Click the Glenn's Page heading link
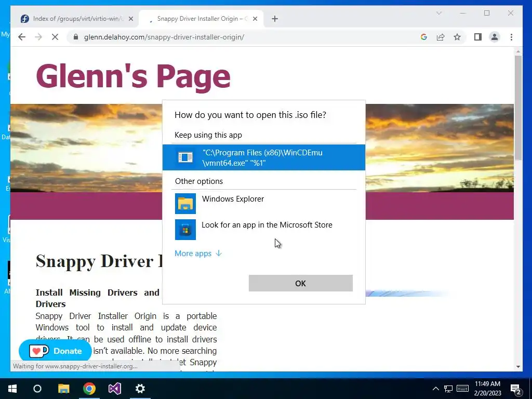 [x=133, y=77]
